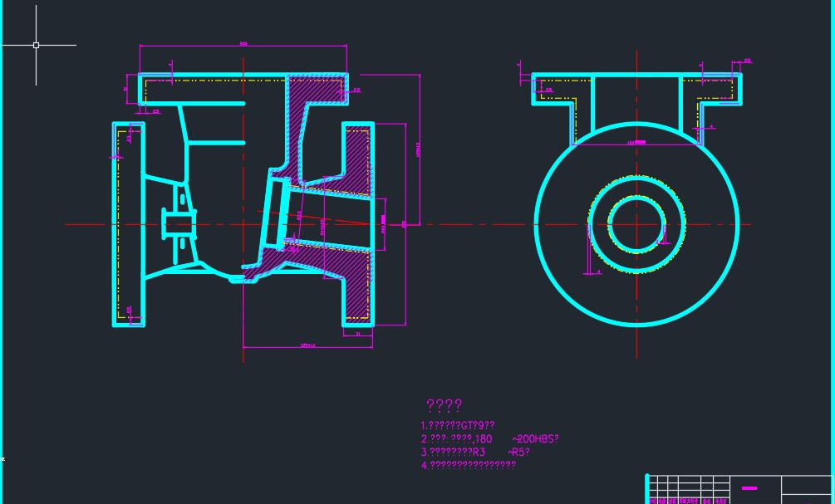Select note line 1 containing "GT"

point(458,425)
